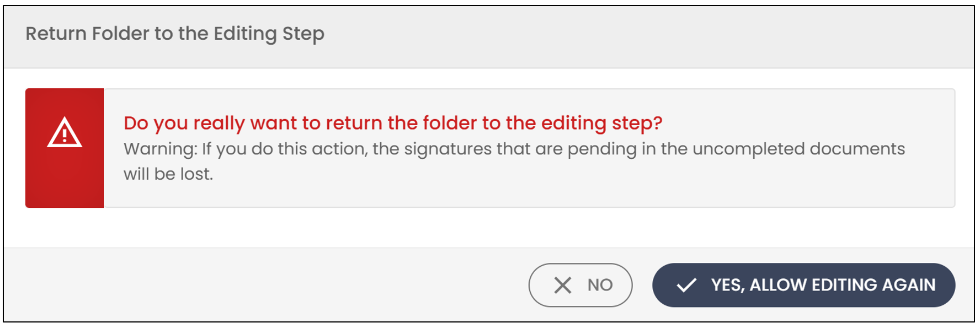The width and height of the screenshot is (980, 328).
Task: Click the word 'Warning:' in the message
Action: click(x=161, y=149)
